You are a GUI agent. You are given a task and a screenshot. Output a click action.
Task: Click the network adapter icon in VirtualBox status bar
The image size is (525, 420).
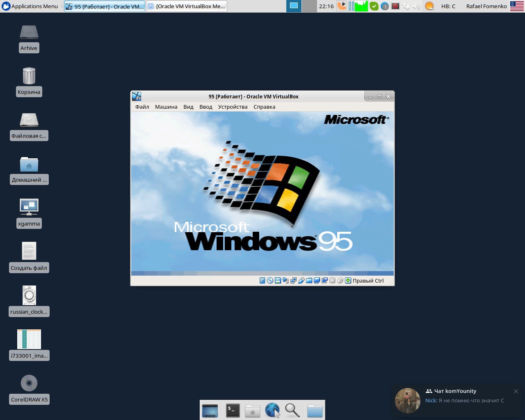pyautogui.click(x=294, y=281)
